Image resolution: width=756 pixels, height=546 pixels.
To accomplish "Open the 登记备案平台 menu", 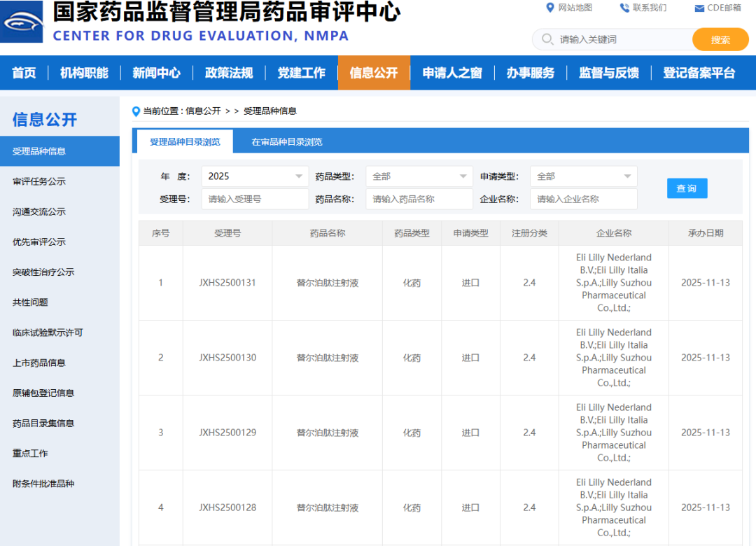I will 699,73.
